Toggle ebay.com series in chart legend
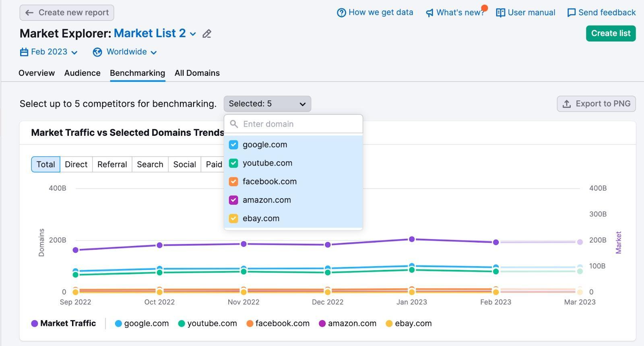The image size is (644, 346). pos(409,323)
